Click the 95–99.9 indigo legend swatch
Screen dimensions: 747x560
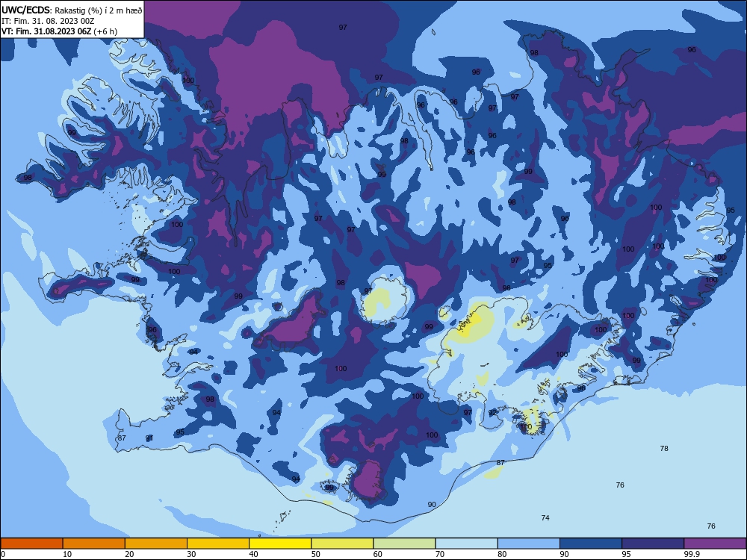coord(653,544)
